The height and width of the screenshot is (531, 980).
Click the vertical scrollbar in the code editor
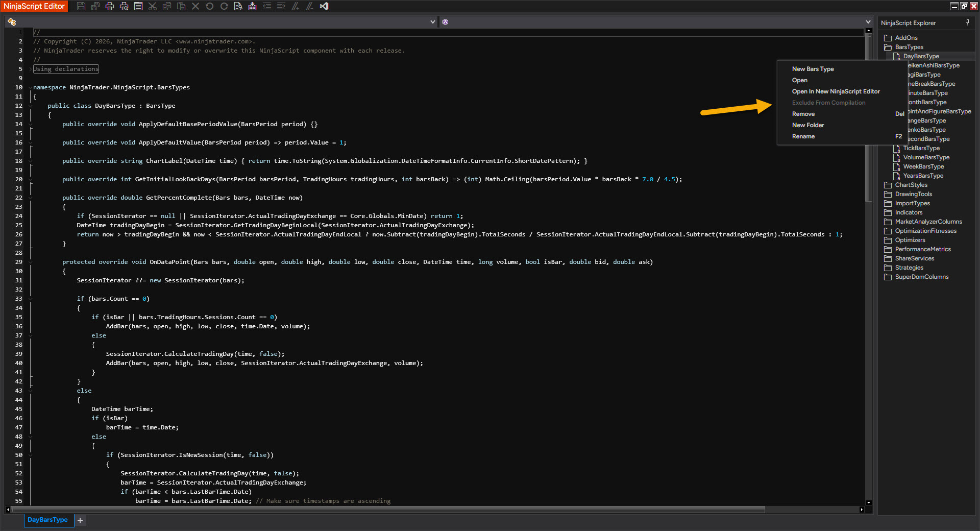[868, 117]
